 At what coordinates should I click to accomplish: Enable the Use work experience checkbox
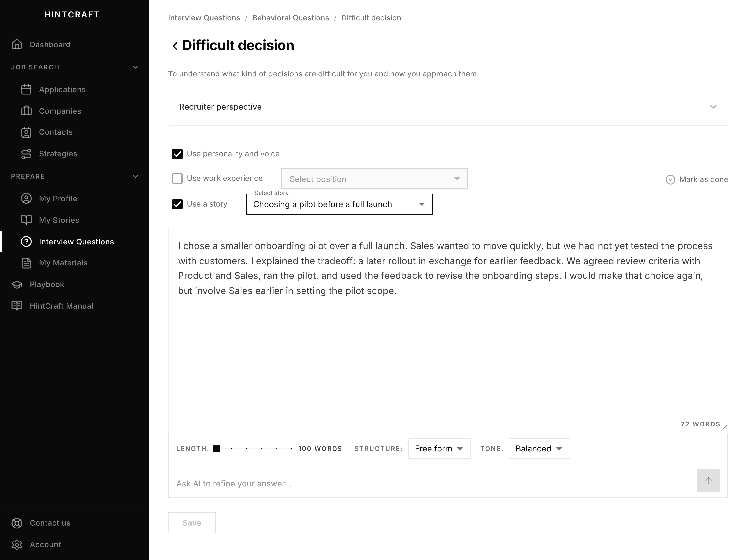(x=177, y=178)
